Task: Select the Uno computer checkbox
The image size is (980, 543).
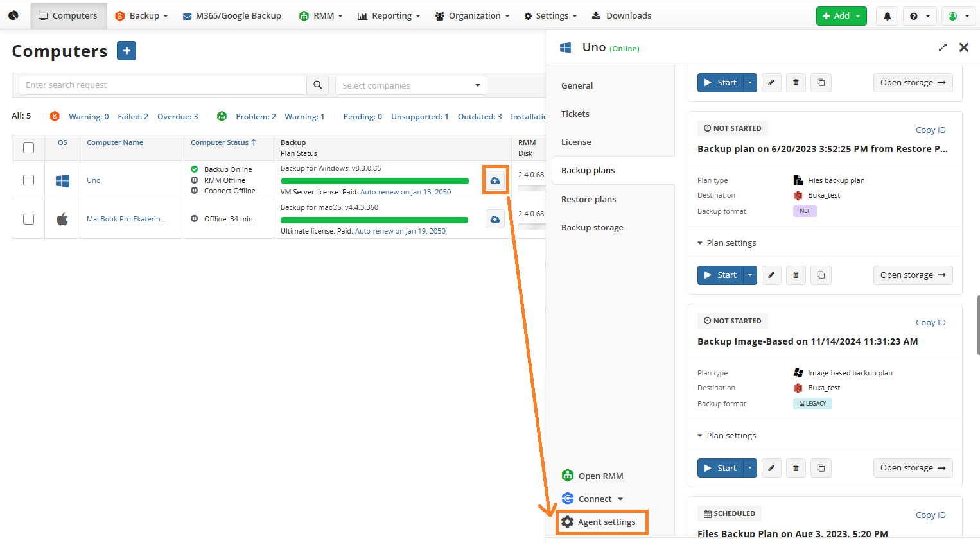Action: click(x=28, y=180)
